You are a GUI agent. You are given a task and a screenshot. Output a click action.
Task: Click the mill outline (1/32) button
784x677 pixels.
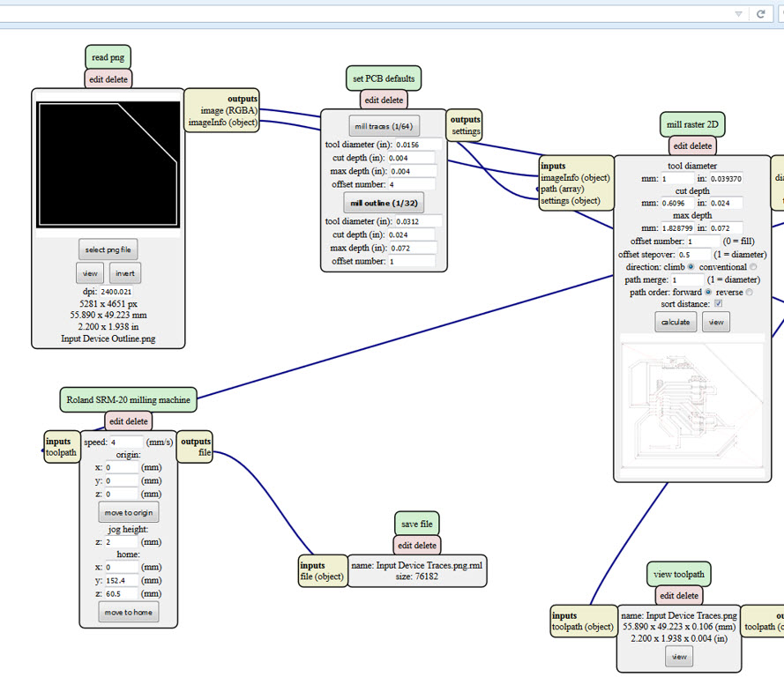coord(384,203)
